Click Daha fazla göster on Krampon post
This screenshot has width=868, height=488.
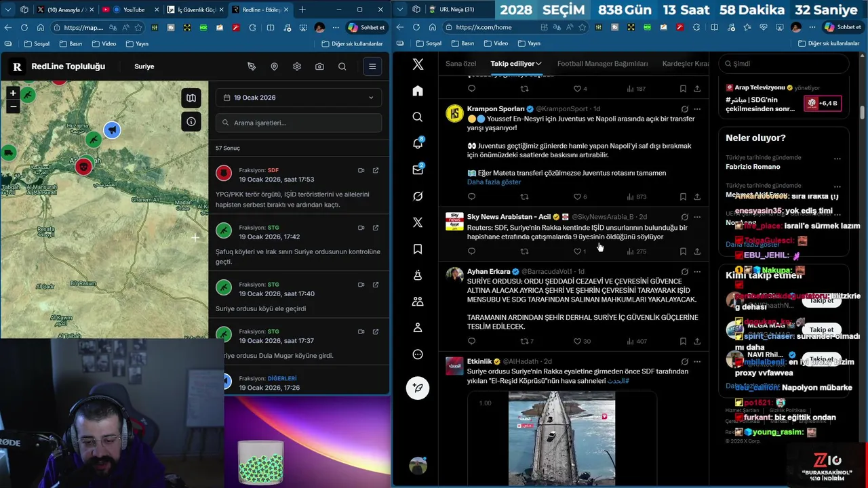pos(494,182)
